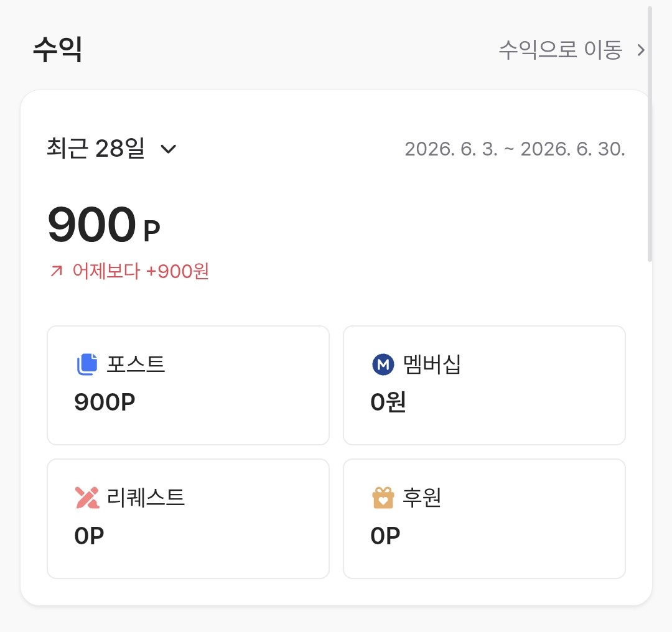
Task: Click the vertical scrollbar thumb on right
Action: [x=650, y=134]
